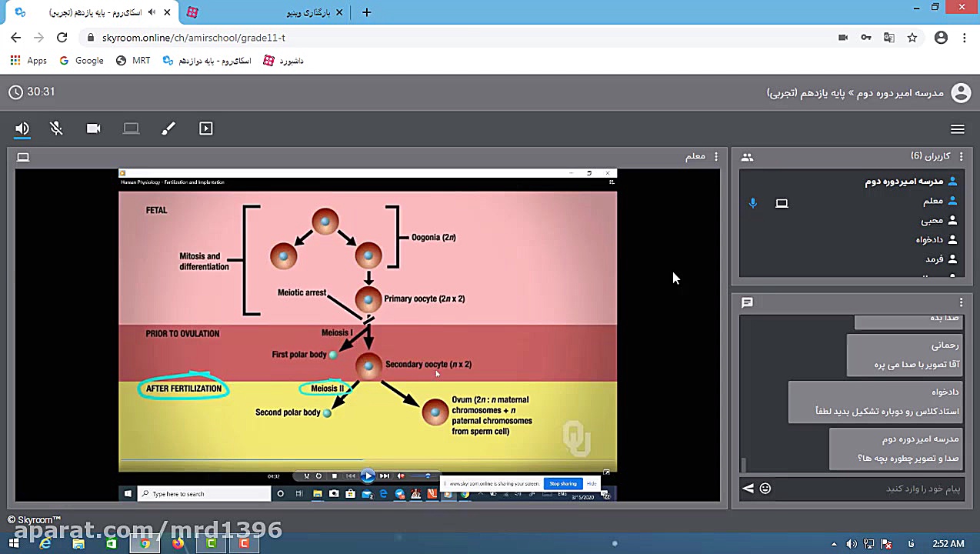The height and width of the screenshot is (554, 980).
Task: Open the Windows Start menu
Action: [13, 543]
